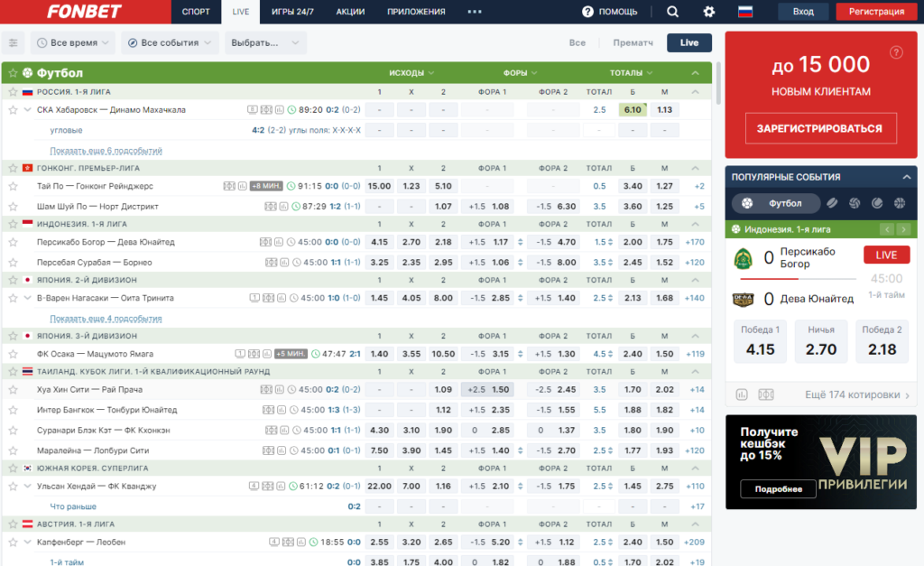The height and width of the screenshot is (566, 924).
Task: Click the Регистрация button
Action: tap(876, 12)
